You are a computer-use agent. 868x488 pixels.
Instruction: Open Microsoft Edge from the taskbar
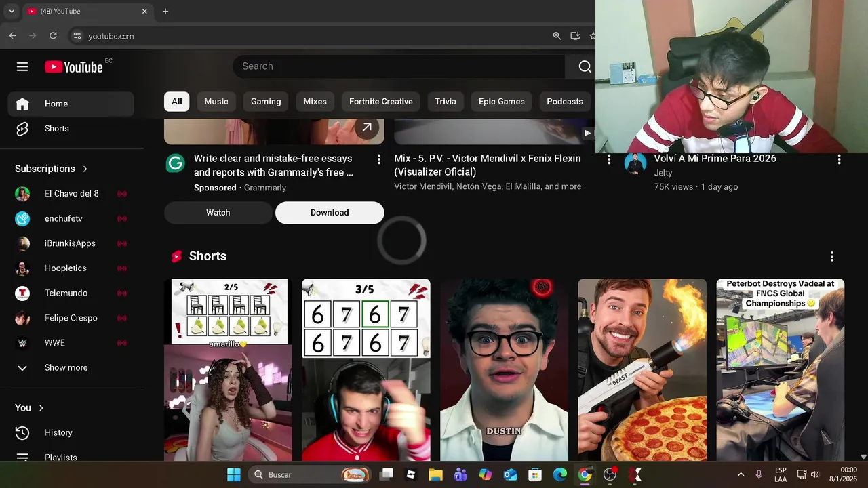(x=560, y=474)
